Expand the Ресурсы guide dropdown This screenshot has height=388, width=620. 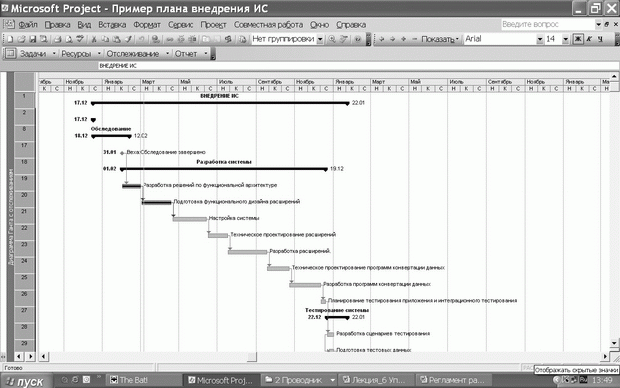(x=99, y=53)
